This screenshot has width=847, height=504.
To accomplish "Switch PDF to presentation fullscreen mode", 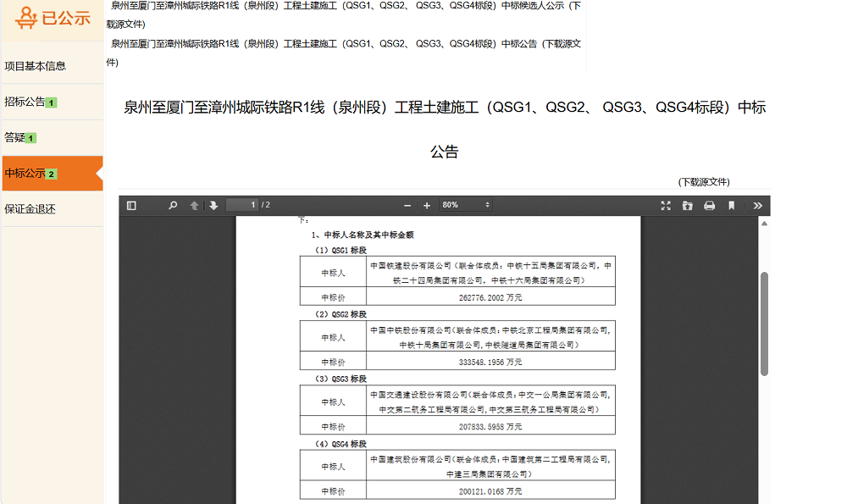I will point(666,205).
